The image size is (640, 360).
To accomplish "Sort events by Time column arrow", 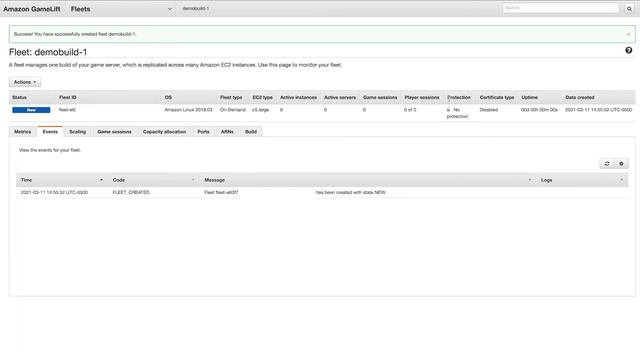I will point(101,180).
